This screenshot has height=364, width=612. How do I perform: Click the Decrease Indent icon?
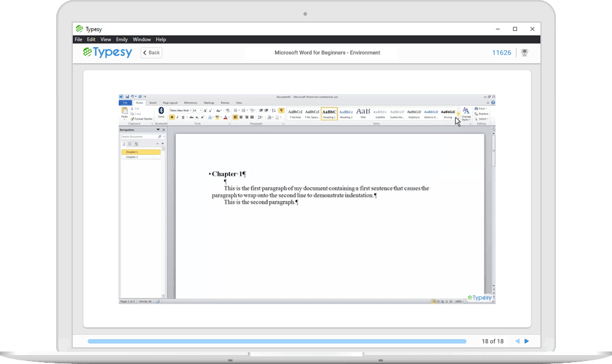(x=261, y=111)
